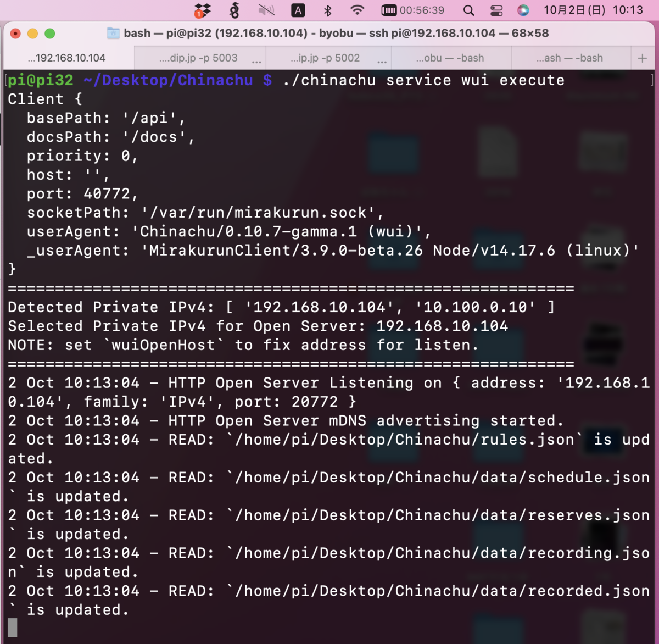Image resolution: width=659 pixels, height=644 pixels.
Task: Open the byobu bash tab
Action: click(451, 58)
